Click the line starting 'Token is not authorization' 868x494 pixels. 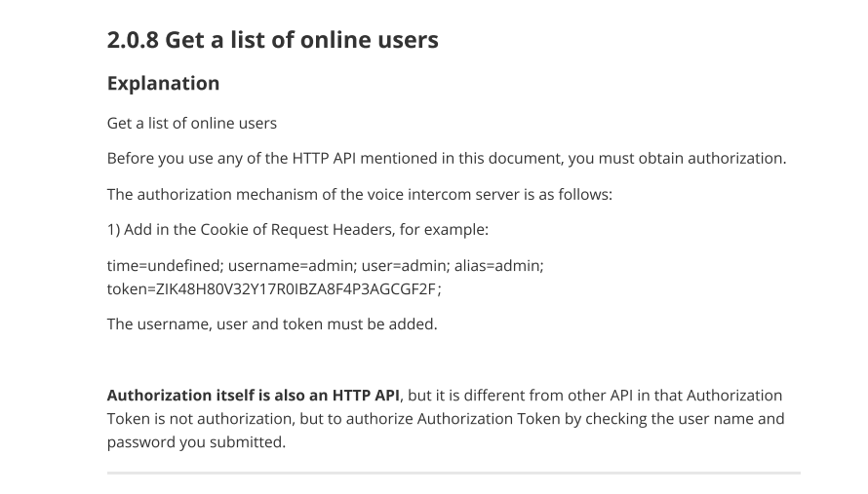(446, 419)
